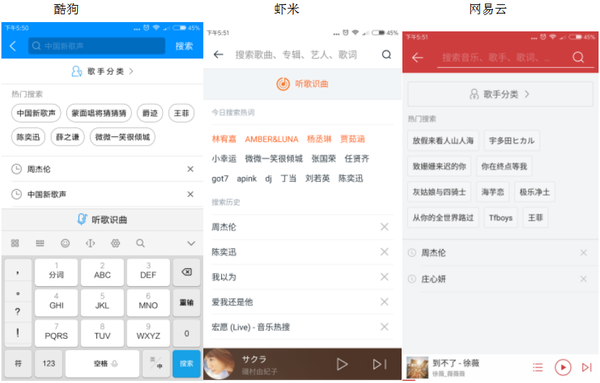Select hot search tag 中国新歌声 in Kugou
Viewport: 600px width, 383px height.
[x=36, y=113]
